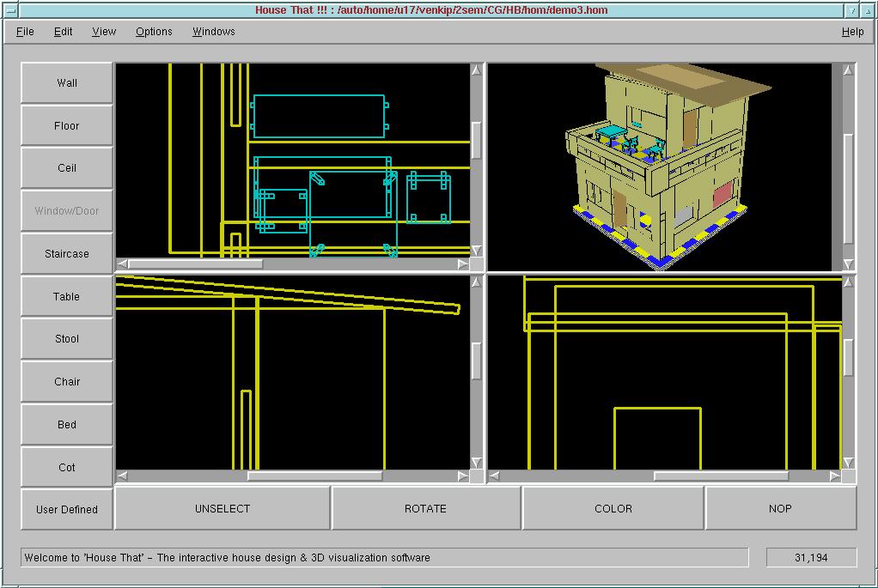Screen dimensions: 878x588
Task: Open the User Defined objects button
Action: [67, 509]
